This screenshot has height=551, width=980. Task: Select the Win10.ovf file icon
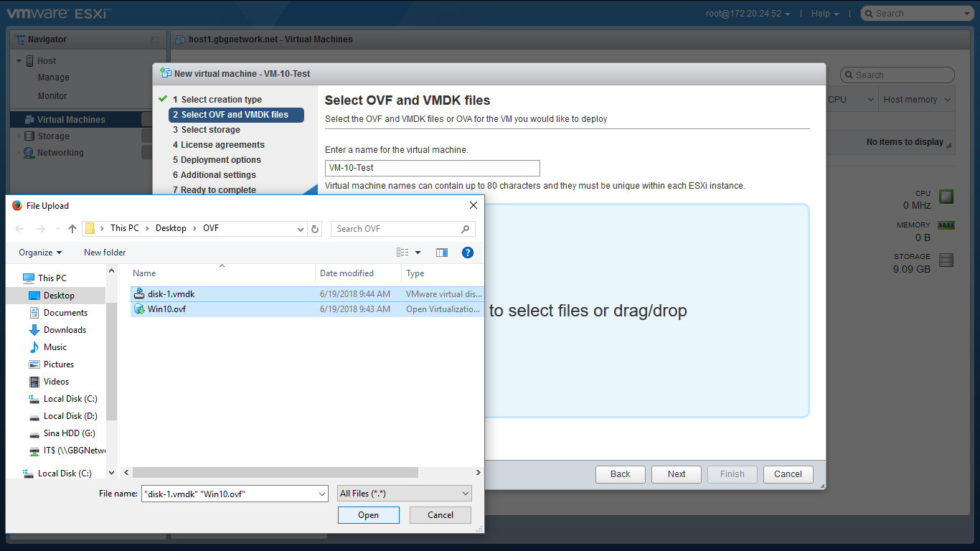coord(139,309)
